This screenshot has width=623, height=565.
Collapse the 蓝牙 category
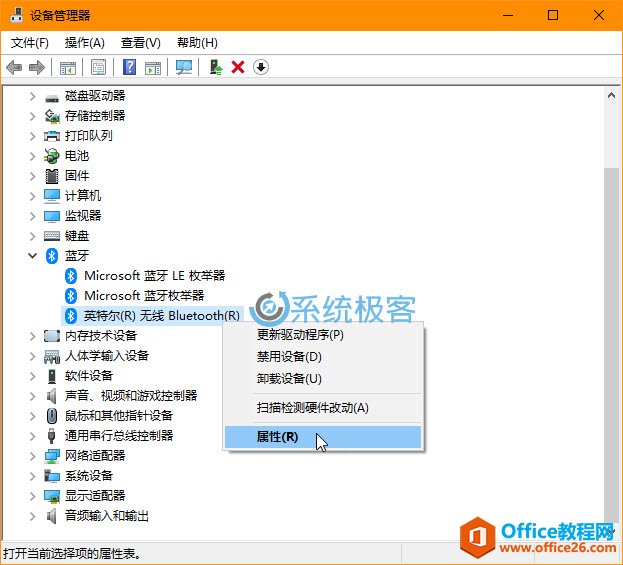tap(33, 256)
